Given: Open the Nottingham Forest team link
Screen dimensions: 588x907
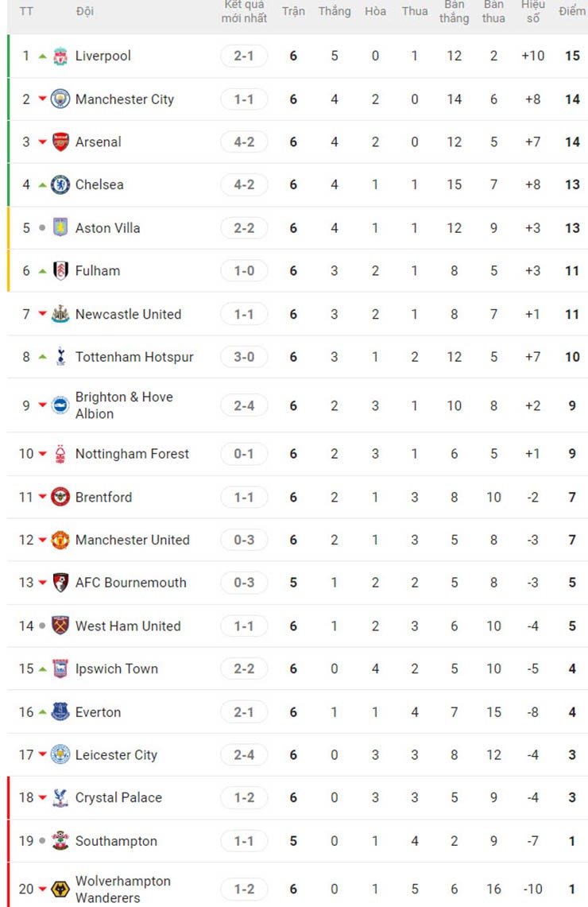Looking at the screenshot, I should [x=132, y=454].
